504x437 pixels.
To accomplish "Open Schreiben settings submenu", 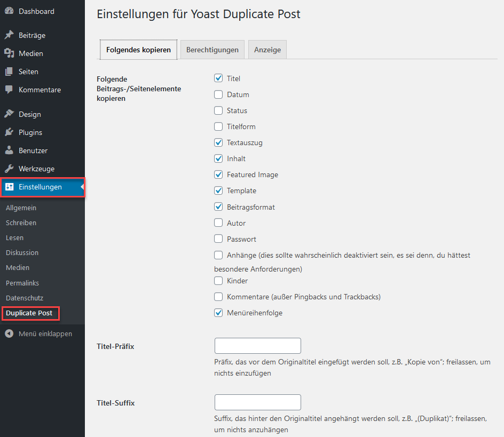I will [21, 223].
